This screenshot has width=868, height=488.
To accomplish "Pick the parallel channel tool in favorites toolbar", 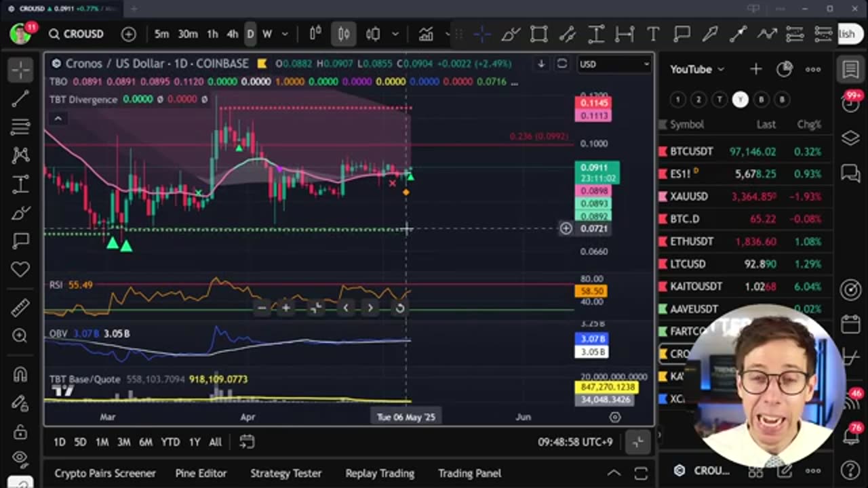I will (568, 34).
